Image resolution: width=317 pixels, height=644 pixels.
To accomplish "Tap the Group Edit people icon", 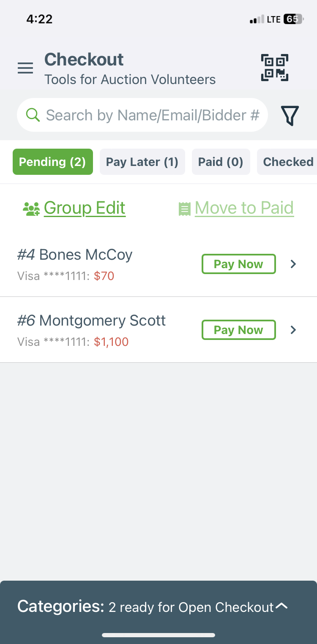I will [x=31, y=209].
